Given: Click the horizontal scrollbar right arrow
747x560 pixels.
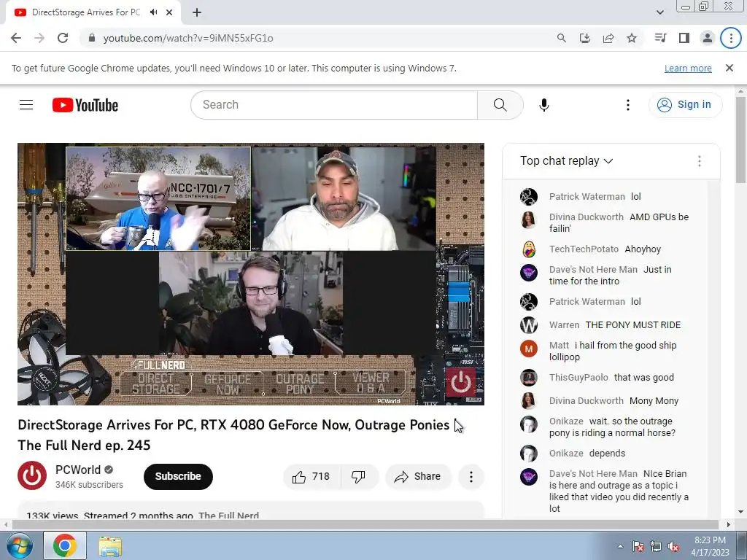Looking at the screenshot, I should tap(729, 524).
